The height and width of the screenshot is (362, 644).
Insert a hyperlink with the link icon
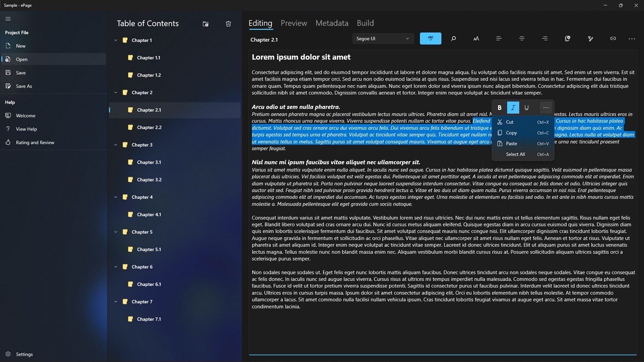(x=613, y=39)
